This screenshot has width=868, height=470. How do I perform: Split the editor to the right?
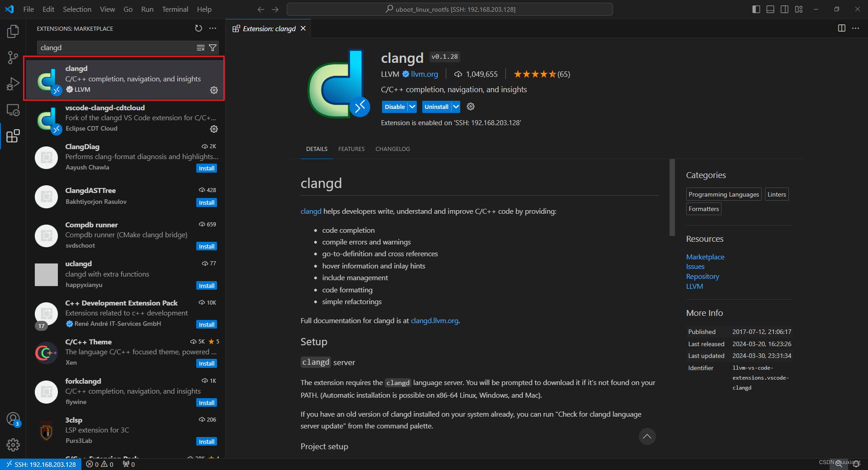841,28
